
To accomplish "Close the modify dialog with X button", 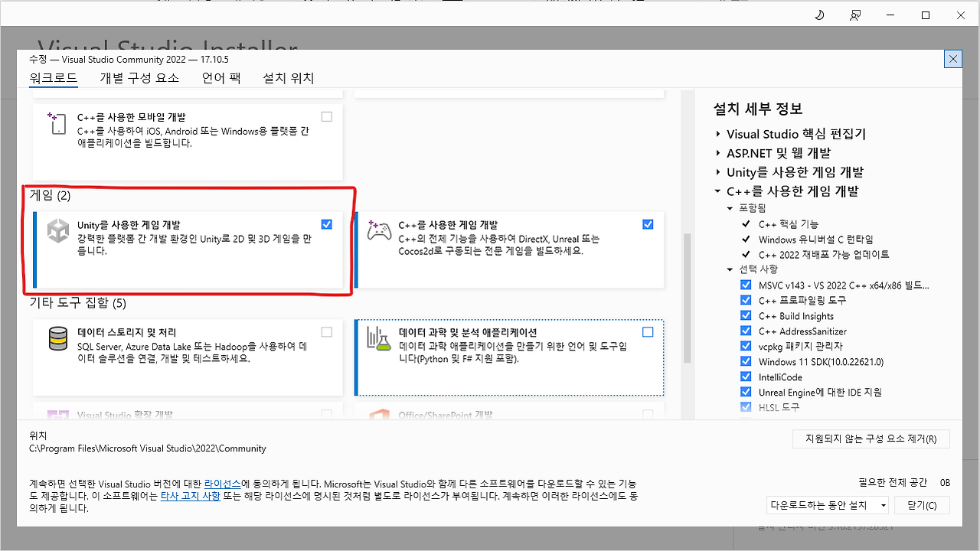I will [953, 59].
